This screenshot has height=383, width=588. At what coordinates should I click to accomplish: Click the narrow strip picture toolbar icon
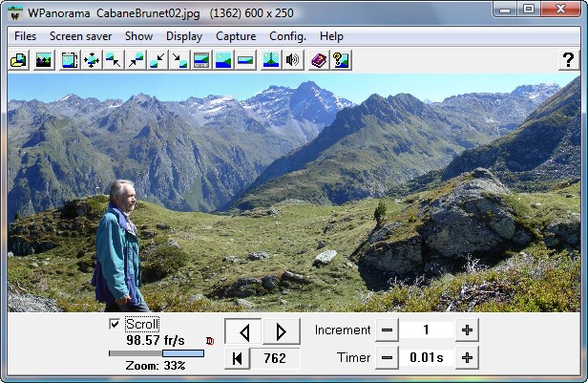tap(245, 60)
